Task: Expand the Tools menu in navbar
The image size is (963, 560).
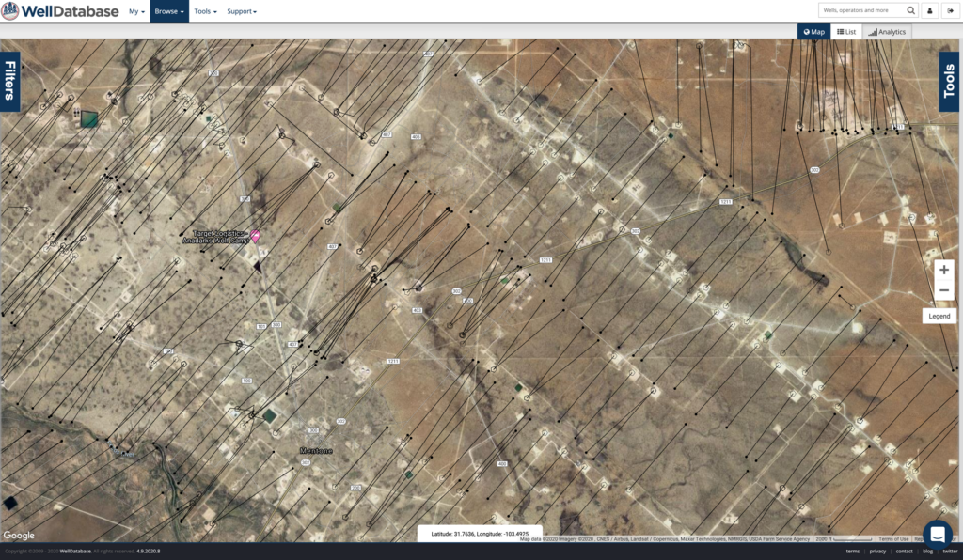Action: pos(205,11)
